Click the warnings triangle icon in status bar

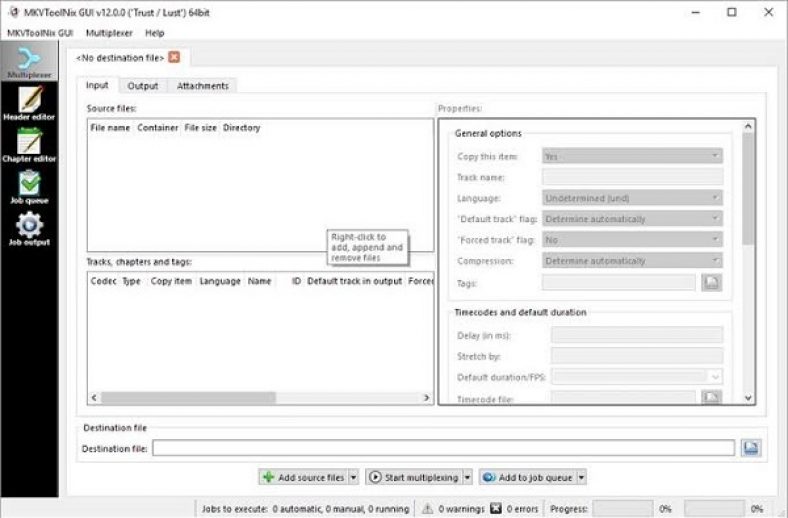(427, 509)
